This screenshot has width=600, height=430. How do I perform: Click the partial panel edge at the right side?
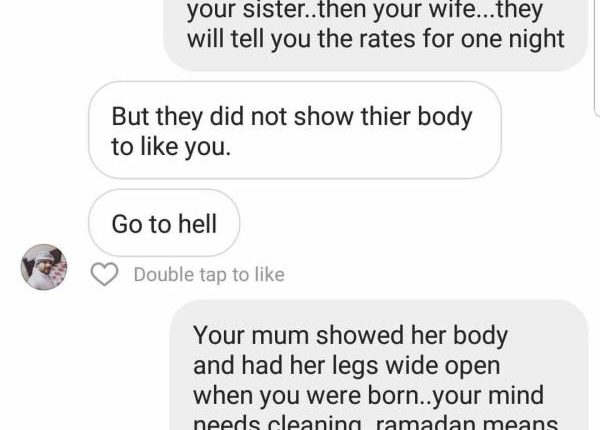coord(597,58)
